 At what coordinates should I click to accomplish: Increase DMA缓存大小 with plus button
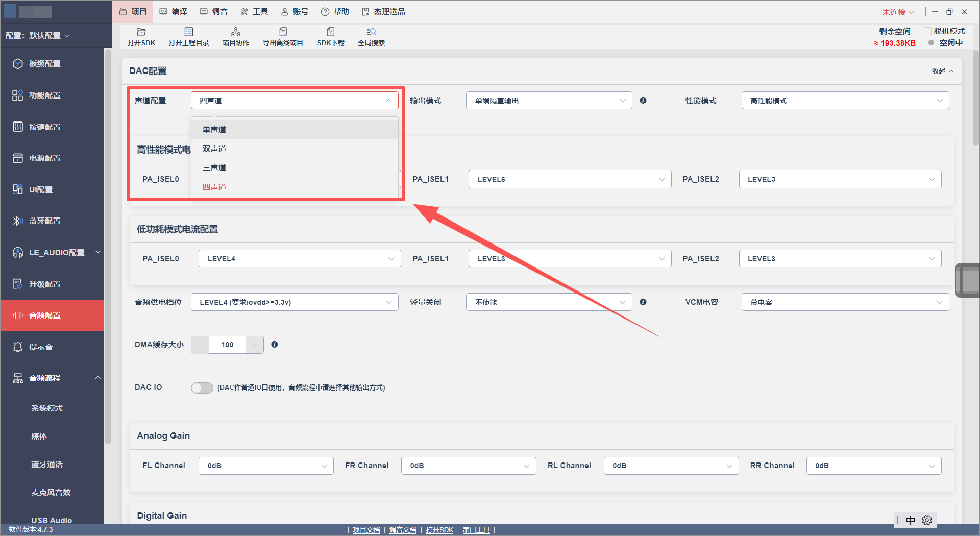pyautogui.click(x=255, y=345)
